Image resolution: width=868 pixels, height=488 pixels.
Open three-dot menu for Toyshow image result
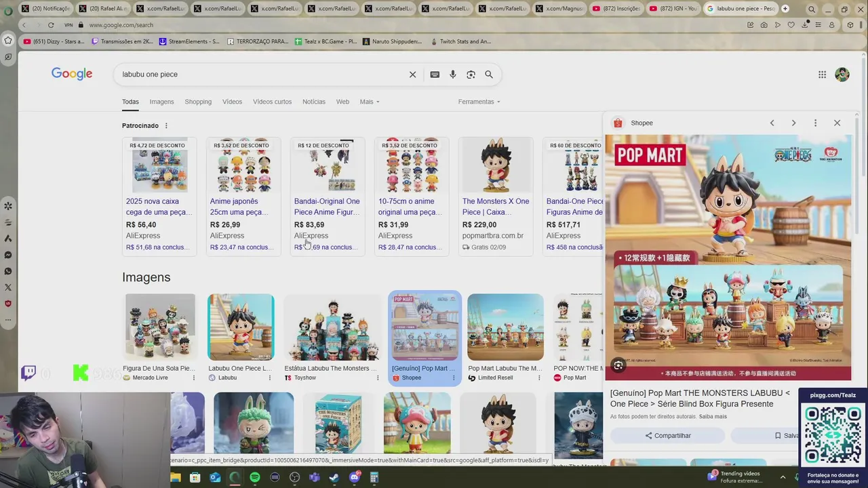click(378, 378)
